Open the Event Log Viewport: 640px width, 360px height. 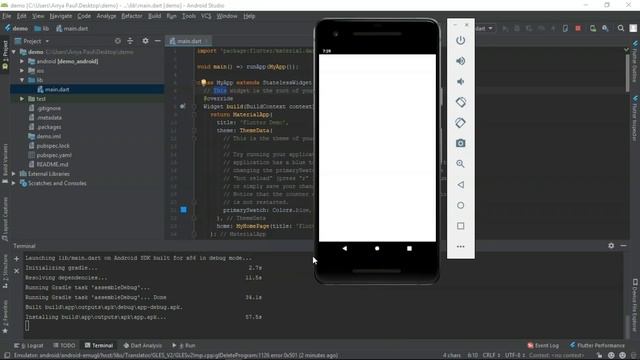point(543,345)
